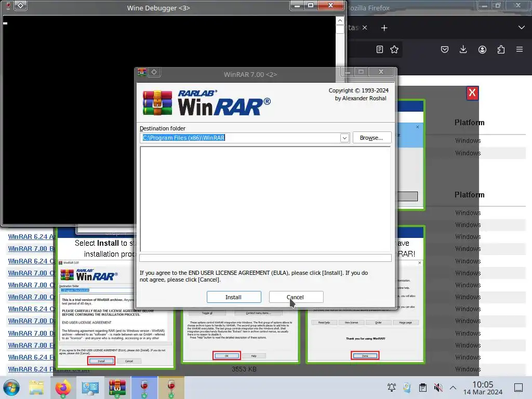Image resolution: width=532 pixels, height=399 pixels.
Task: Switch to second Wine glass taskbar icon
Action: pos(171,388)
